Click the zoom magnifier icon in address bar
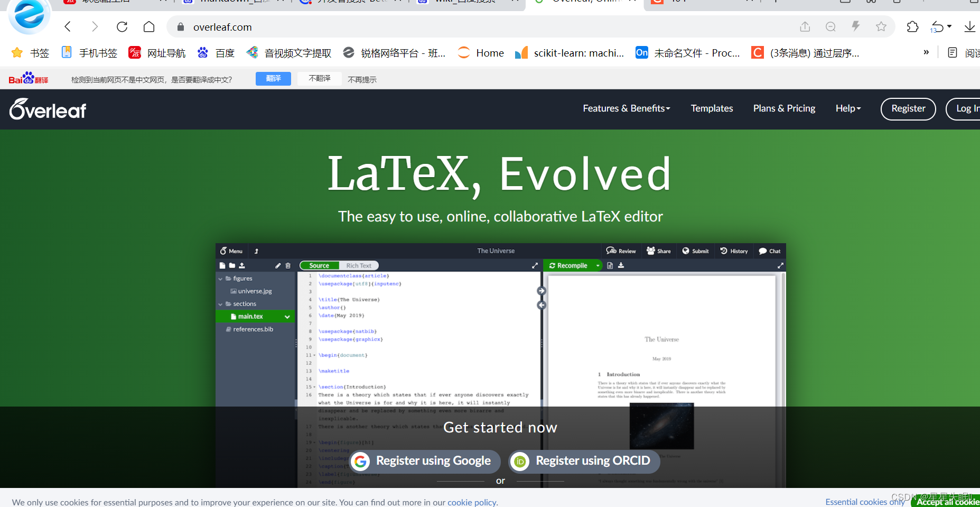 tap(830, 26)
